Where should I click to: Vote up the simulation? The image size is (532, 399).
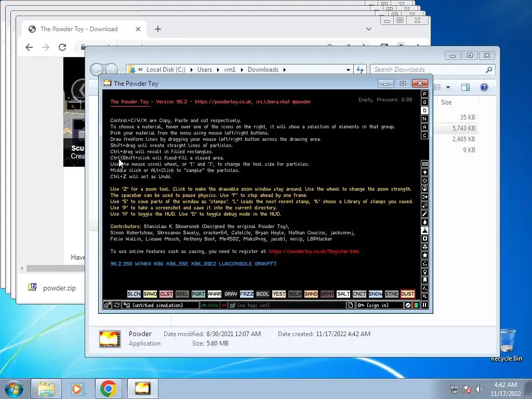click(x=210, y=305)
